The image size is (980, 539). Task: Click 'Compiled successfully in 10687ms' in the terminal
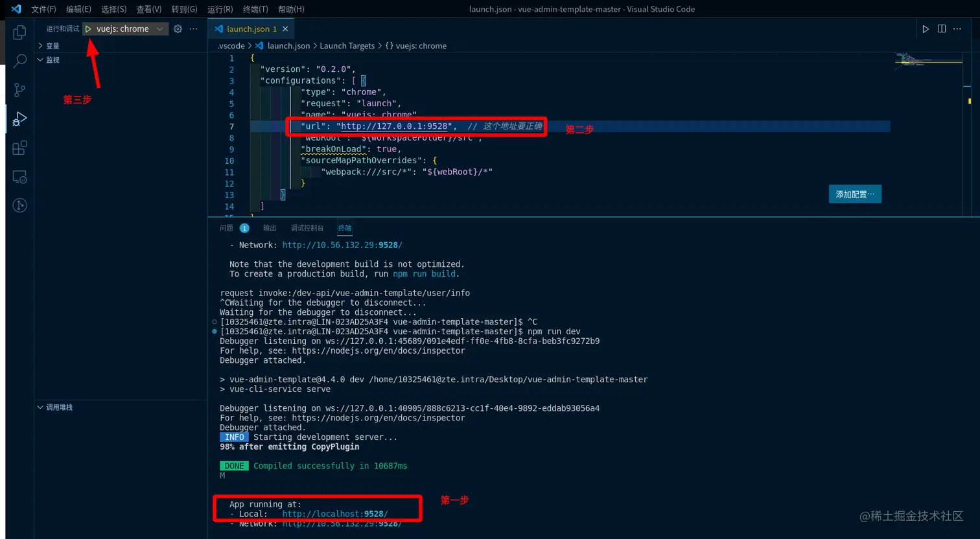click(331, 466)
